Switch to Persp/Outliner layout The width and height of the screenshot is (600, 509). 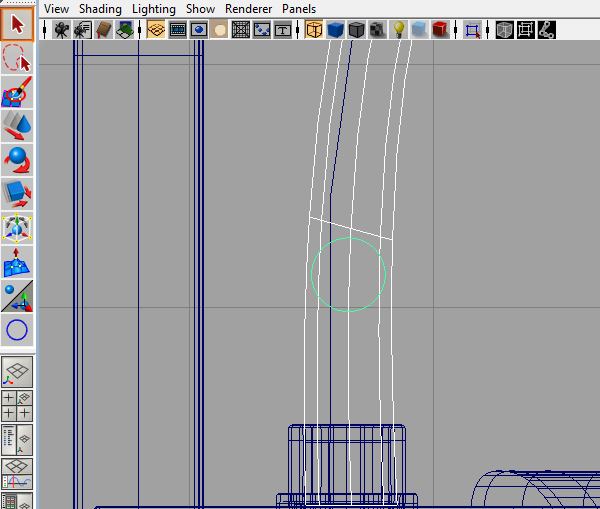(x=17, y=440)
